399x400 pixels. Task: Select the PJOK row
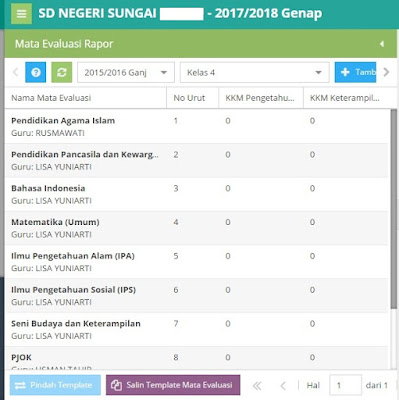(x=197, y=358)
